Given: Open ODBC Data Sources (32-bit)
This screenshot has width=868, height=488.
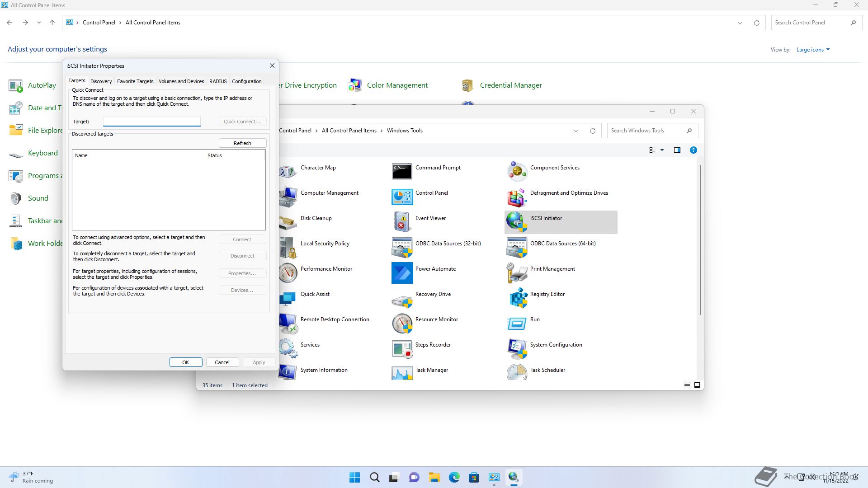Looking at the screenshot, I should pyautogui.click(x=436, y=247).
